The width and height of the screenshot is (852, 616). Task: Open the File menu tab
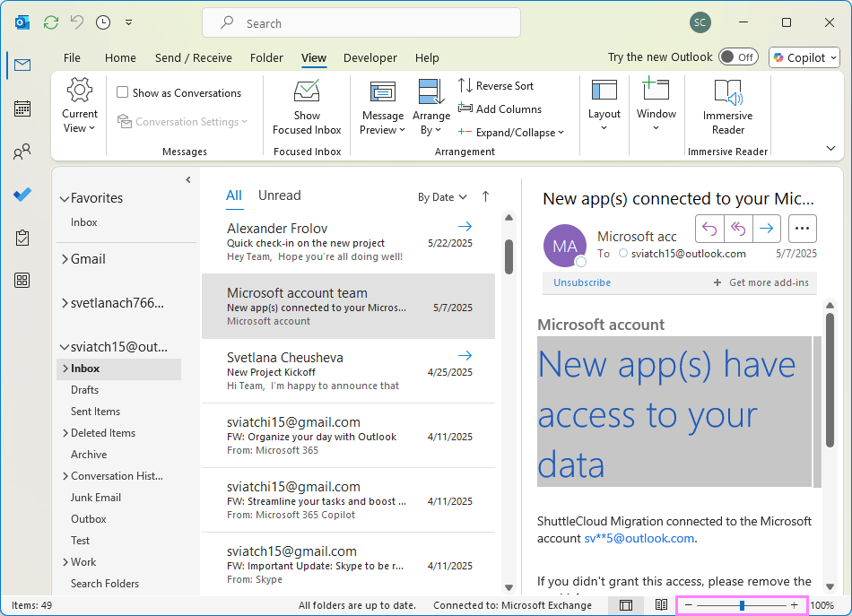tap(72, 57)
